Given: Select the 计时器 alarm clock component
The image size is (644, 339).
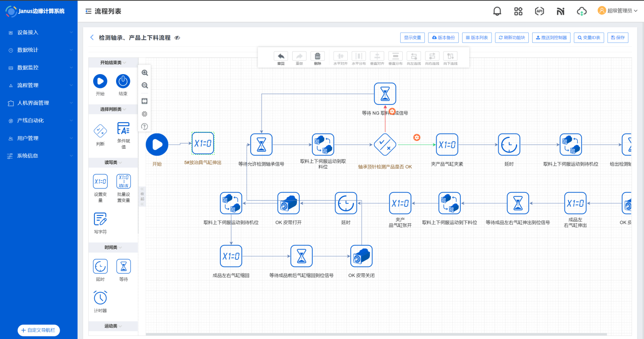Looking at the screenshot, I should (x=100, y=298).
